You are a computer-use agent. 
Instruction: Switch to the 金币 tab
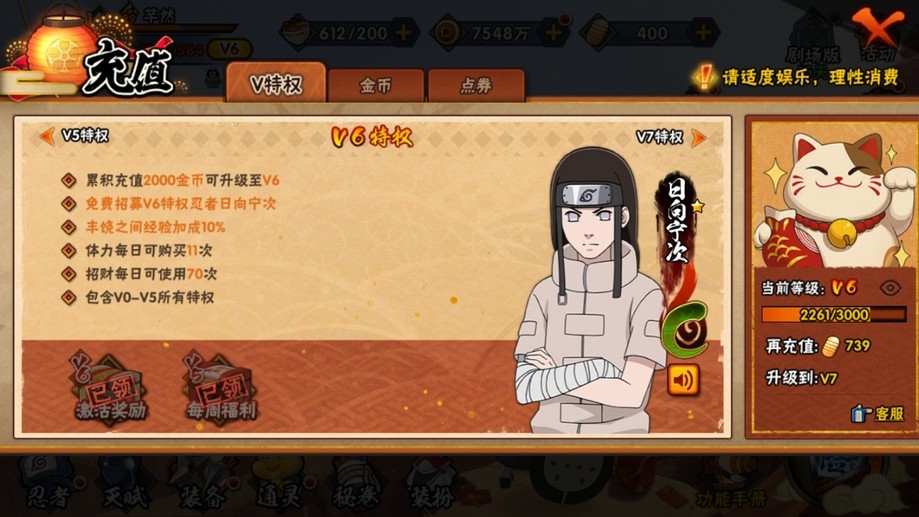coord(376,86)
